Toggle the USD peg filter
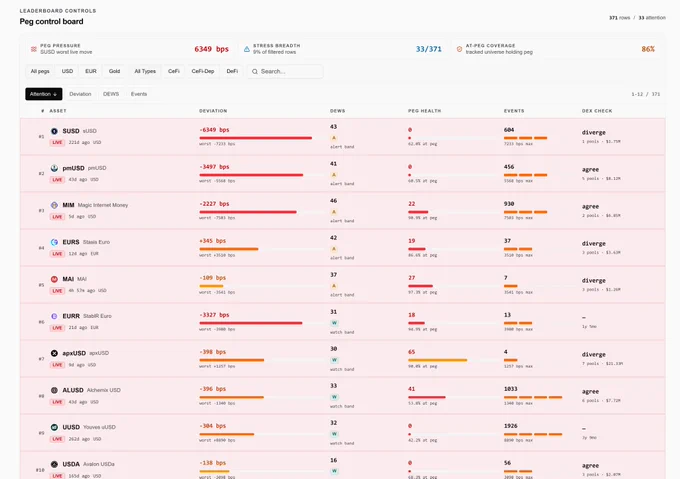This screenshot has width=680, height=479. click(67, 71)
